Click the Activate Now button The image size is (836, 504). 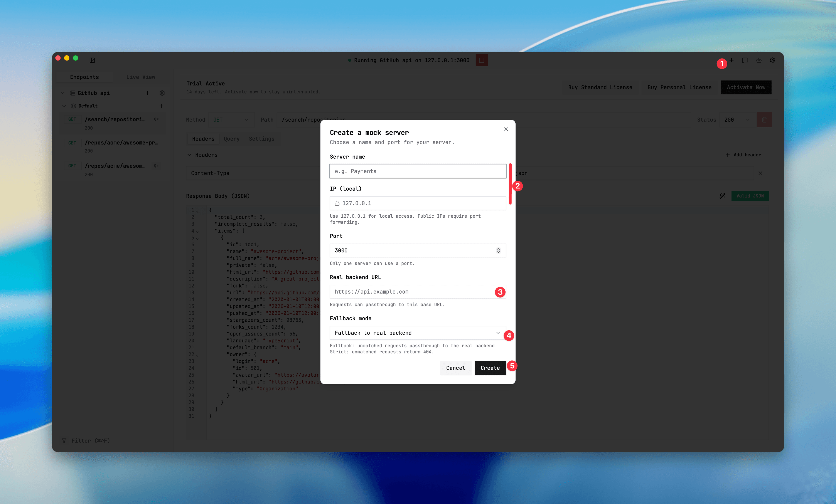pyautogui.click(x=746, y=87)
